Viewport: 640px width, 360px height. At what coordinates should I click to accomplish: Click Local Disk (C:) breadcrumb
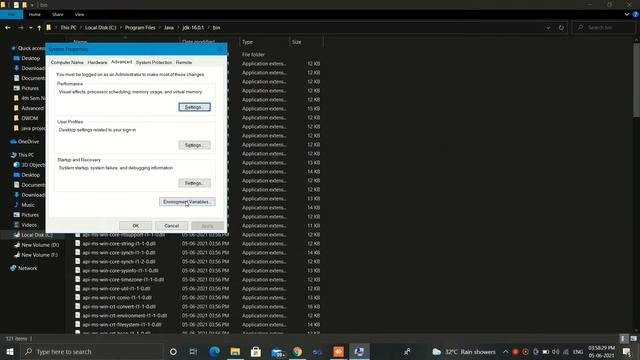click(100, 28)
